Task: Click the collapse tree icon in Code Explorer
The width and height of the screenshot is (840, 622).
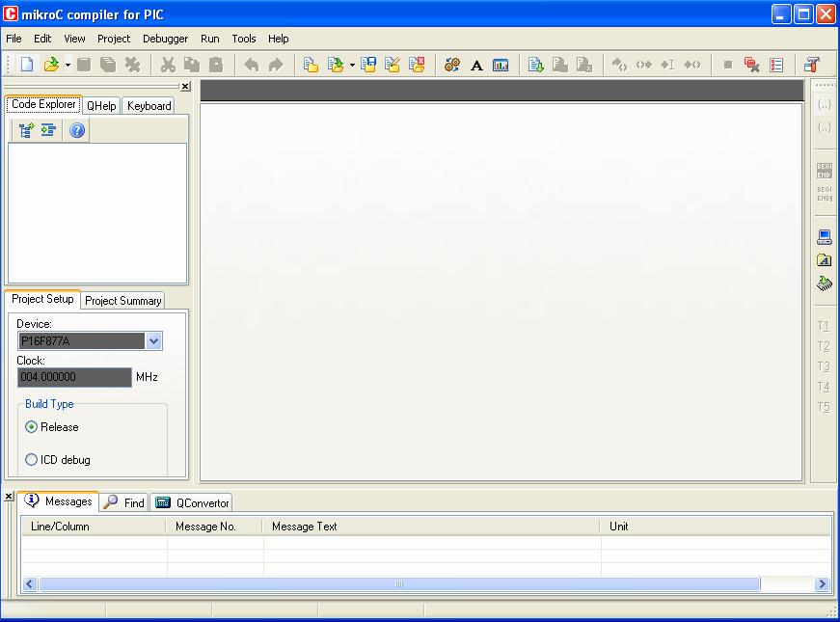Action: (x=48, y=130)
